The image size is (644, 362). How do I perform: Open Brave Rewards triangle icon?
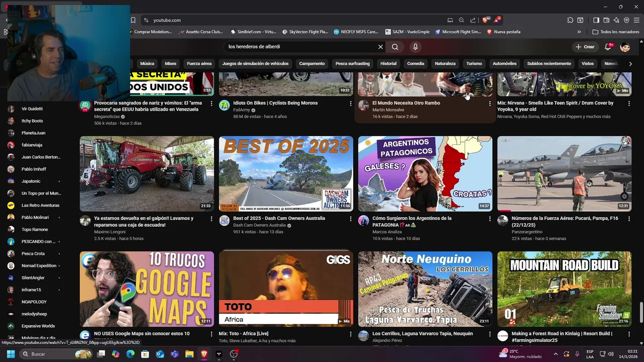pos(497,20)
